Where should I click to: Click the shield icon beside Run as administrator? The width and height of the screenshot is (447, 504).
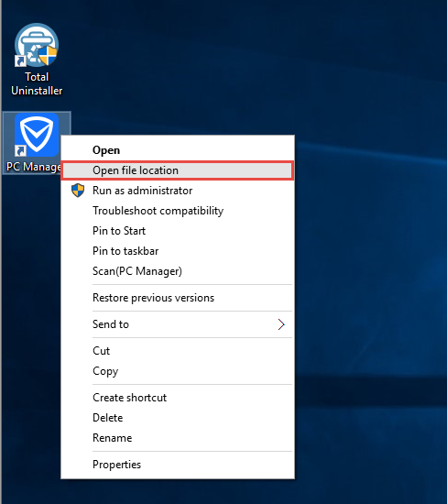tap(78, 191)
